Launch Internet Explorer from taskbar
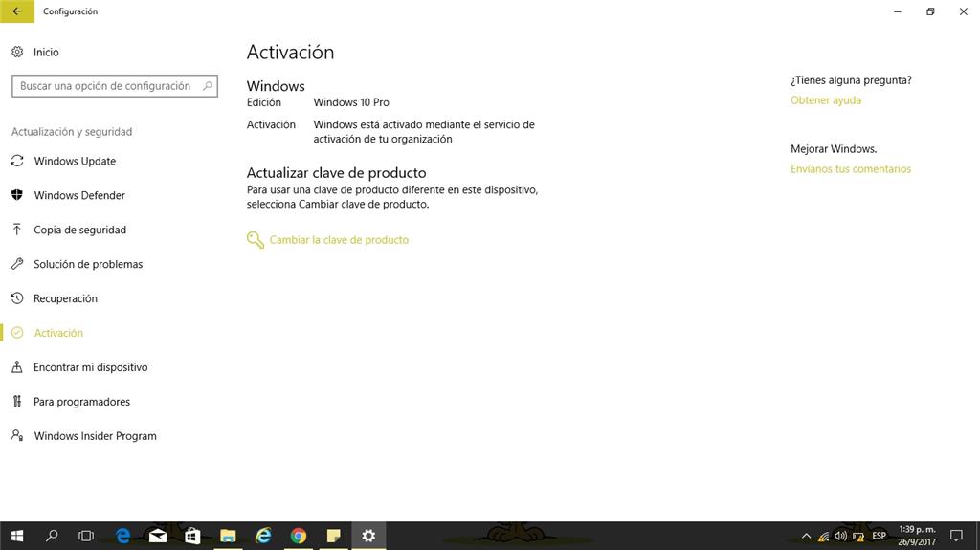This screenshot has width=980, height=550. (x=263, y=536)
